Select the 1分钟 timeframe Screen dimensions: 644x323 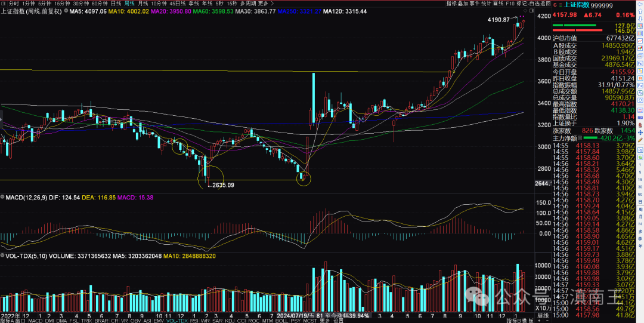(29, 4)
